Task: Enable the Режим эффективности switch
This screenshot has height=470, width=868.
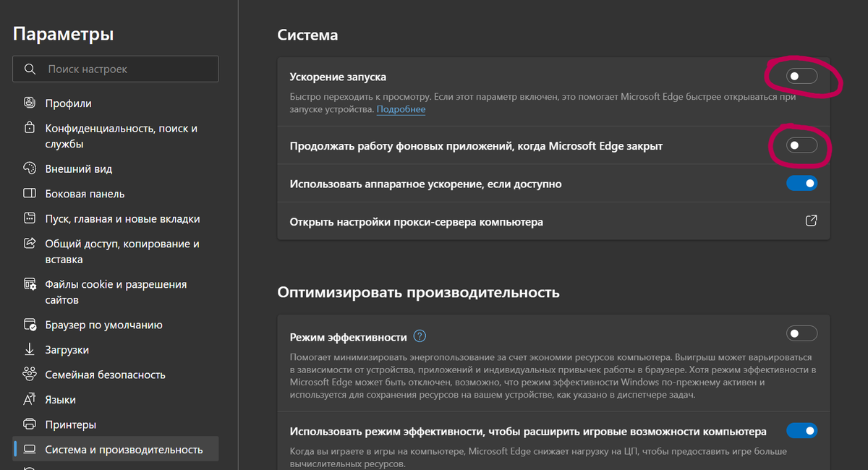Action: click(x=801, y=333)
